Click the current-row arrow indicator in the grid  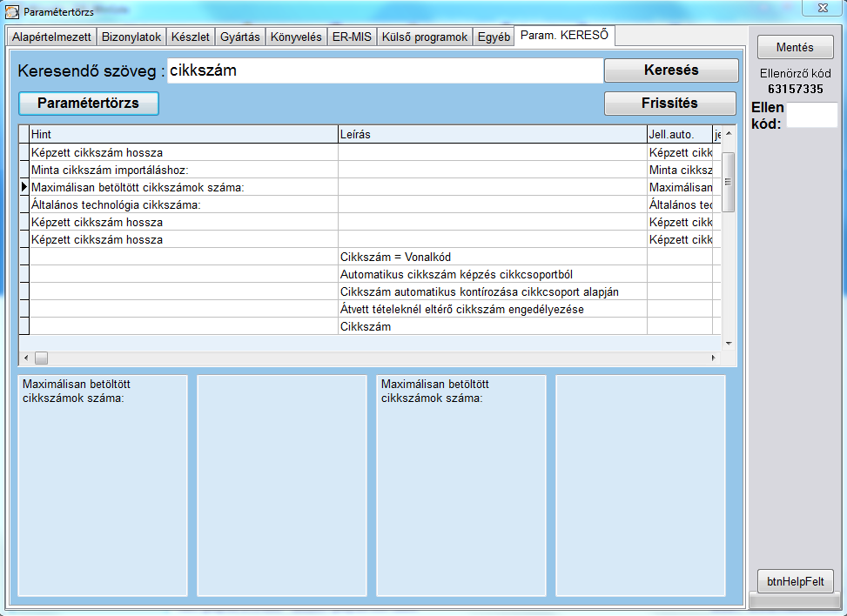coord(24,187)
